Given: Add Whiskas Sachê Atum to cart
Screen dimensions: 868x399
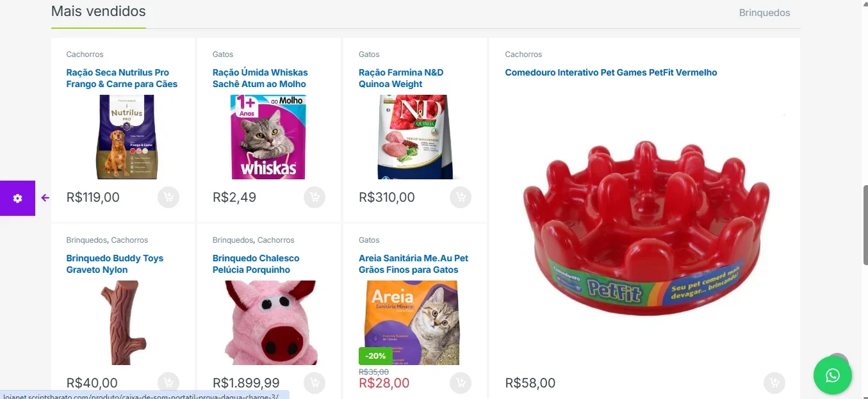Looking at the screenshot, I should 315,197.
